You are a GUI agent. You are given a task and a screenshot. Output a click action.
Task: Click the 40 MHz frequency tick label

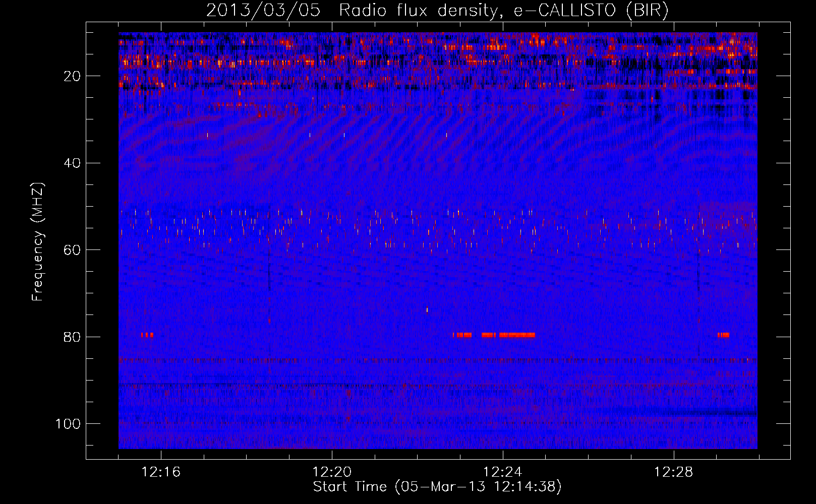click(x=72, y=163)
